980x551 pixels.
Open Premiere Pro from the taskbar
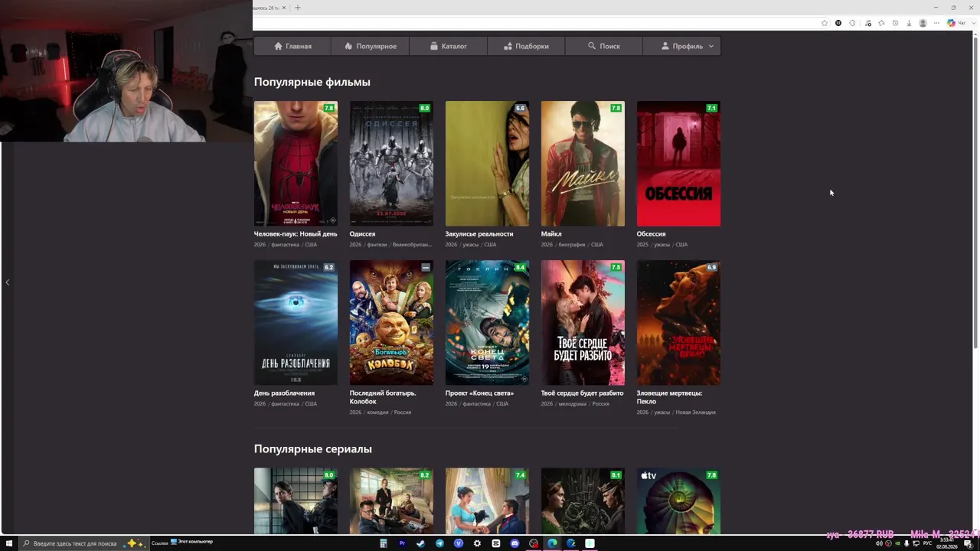click(402, 543)
